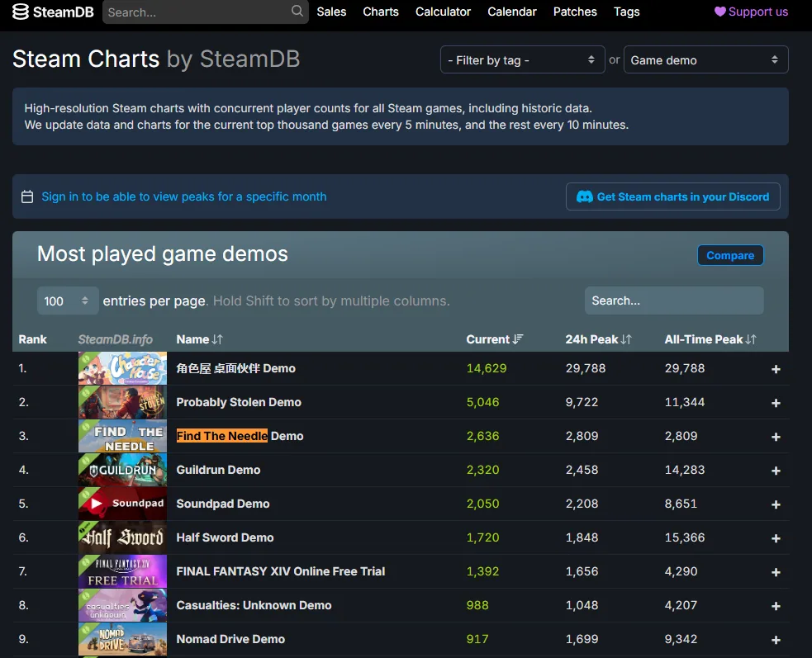Sort the table by 24h Peak
Viewport: 812px width, 658px height.
[598, 339]
